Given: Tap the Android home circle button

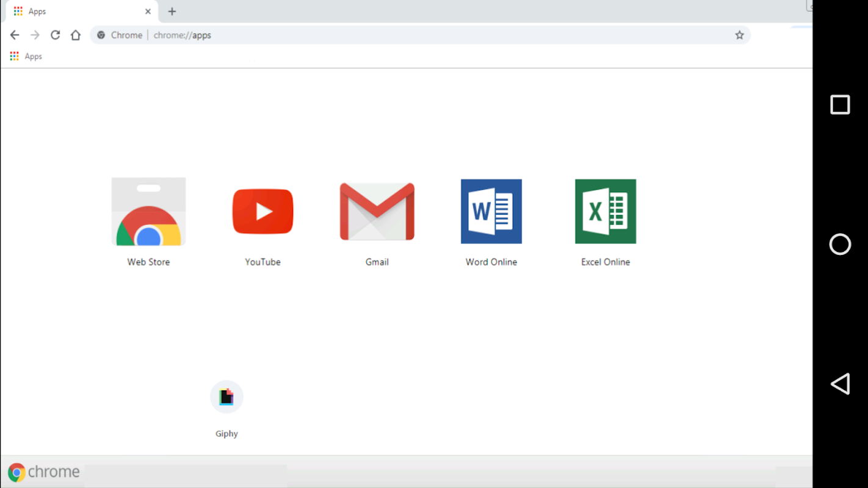Looking at the screenshot, I should click(x=840, y=244).
